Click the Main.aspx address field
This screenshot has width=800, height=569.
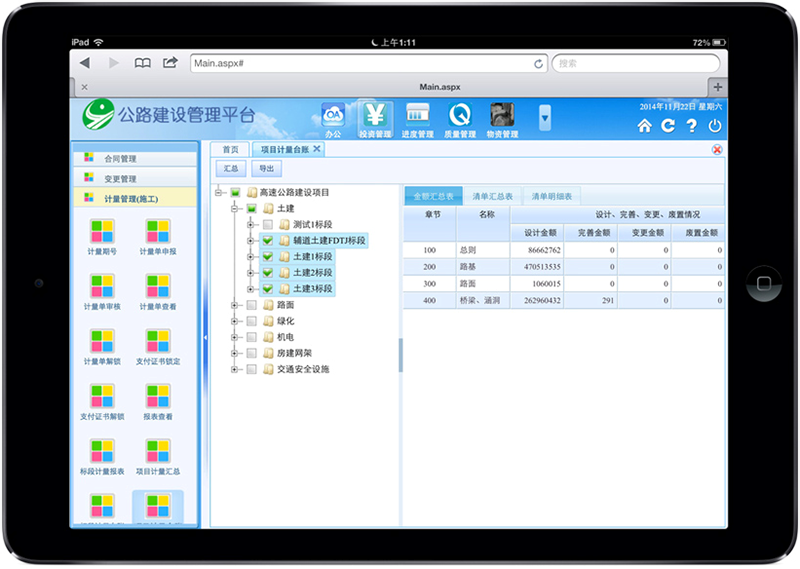(369, 63)
